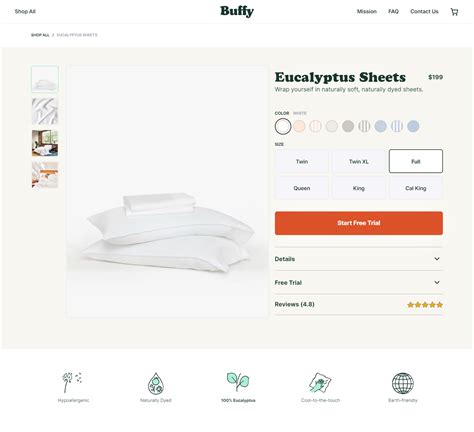
Task: Select the Cal King size option
Action: (416, 188)
